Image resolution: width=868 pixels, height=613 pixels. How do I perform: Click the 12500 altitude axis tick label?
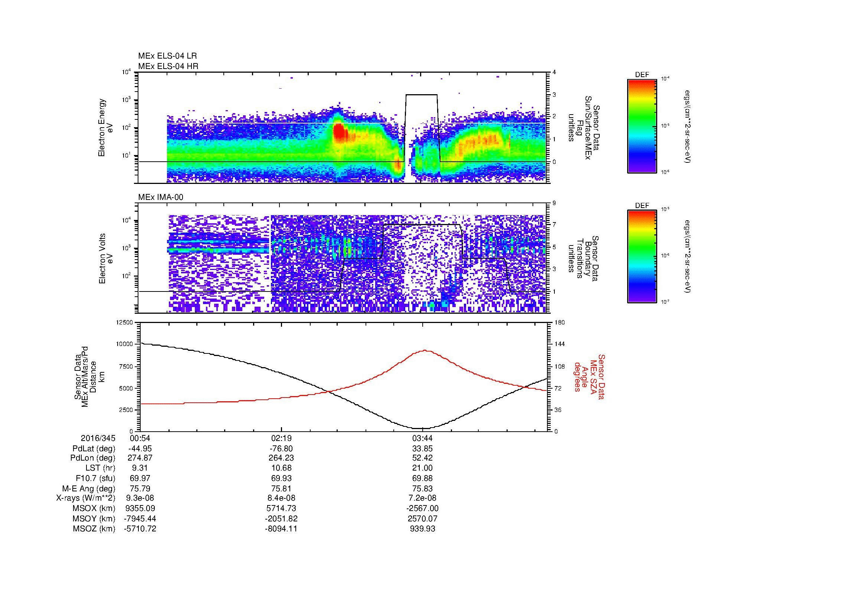pos(125,323)
